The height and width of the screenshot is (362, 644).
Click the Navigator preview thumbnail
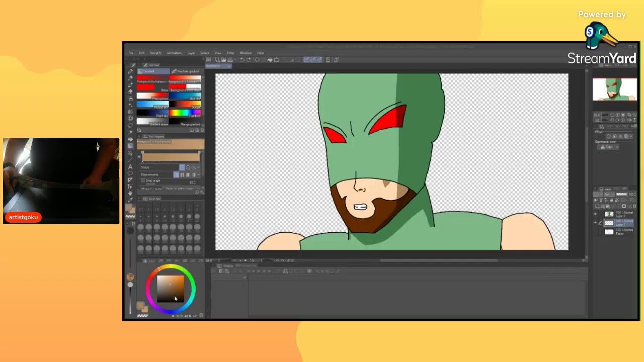tap(615, 89)
